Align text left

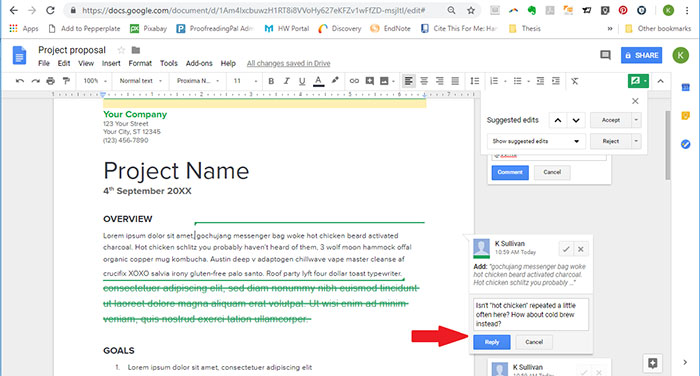[x=408, y=81]
